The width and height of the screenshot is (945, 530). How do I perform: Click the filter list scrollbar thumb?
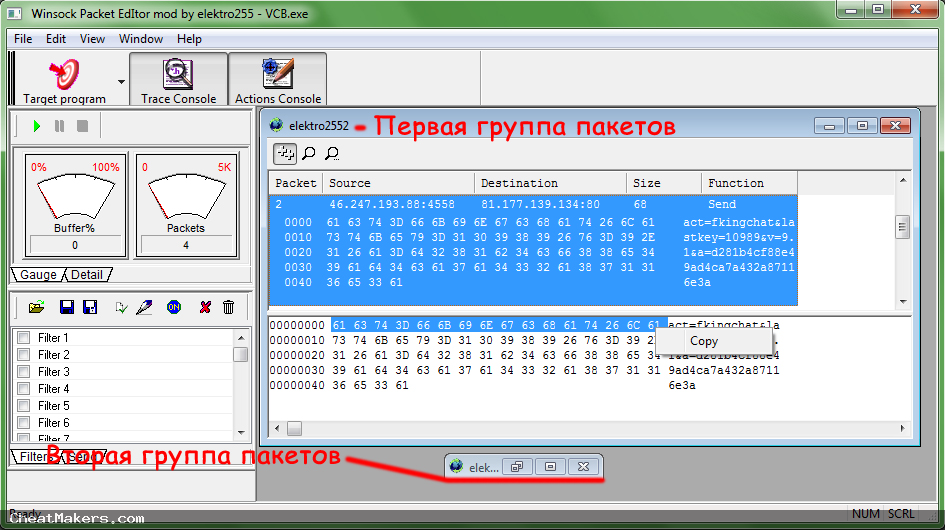pos(240,354)
